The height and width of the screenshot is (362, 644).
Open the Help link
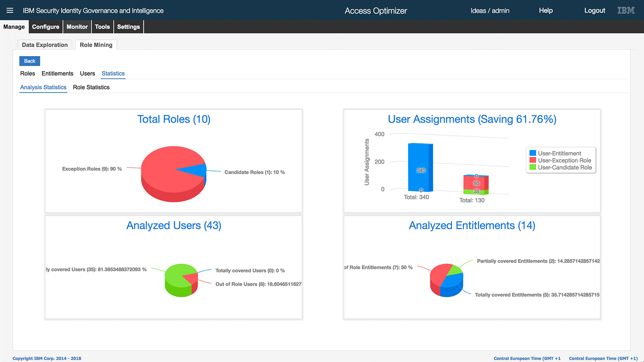546,10
